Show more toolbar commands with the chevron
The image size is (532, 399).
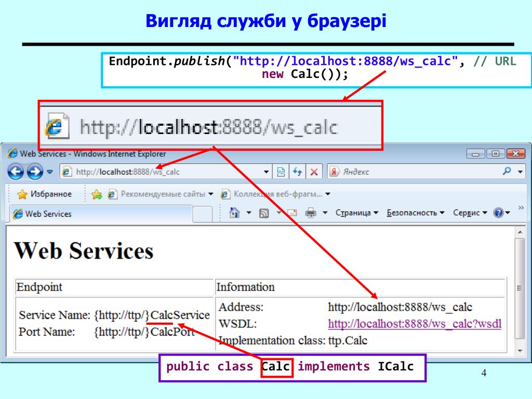click(521, 208)
